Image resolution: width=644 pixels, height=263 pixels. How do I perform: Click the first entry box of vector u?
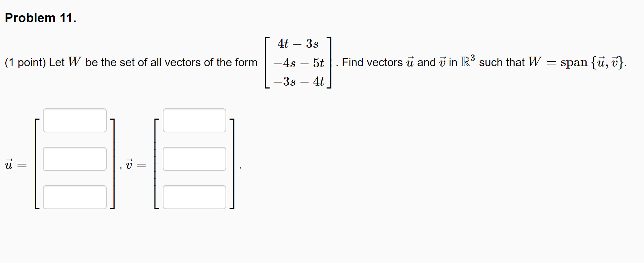coord(74,120)
